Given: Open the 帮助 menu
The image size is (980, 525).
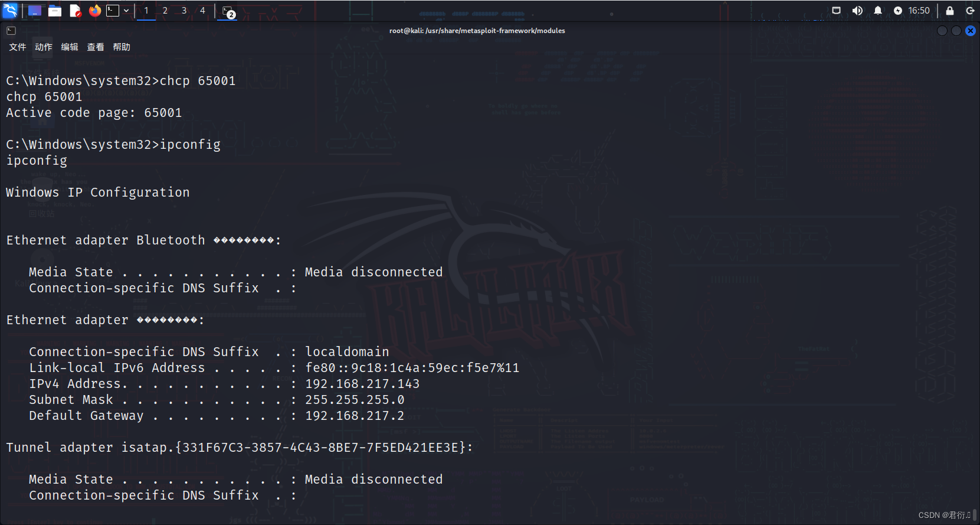Looking at the screenshot, I should tap(122, 47).
